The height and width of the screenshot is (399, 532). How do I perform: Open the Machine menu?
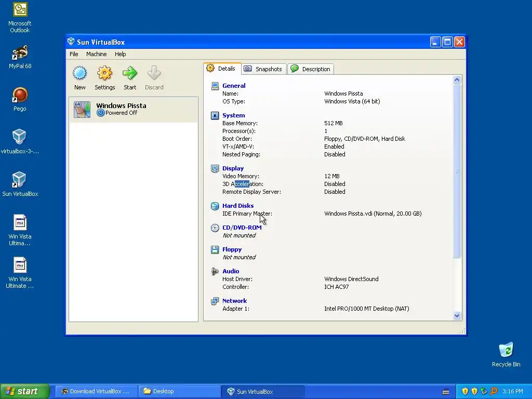pyautogui.click(x=96, y=54)
